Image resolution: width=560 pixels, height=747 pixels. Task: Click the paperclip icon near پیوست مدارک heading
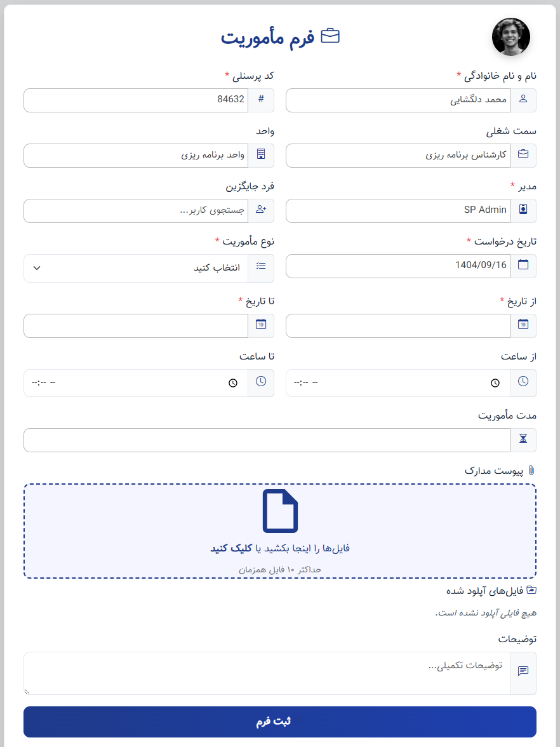point(532,470)
